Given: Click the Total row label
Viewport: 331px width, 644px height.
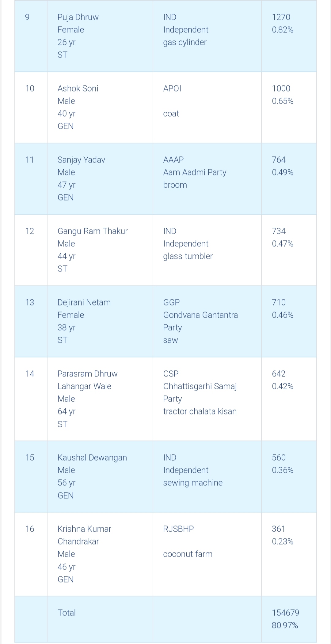Looking at the screenshot, I should (67, 613).
